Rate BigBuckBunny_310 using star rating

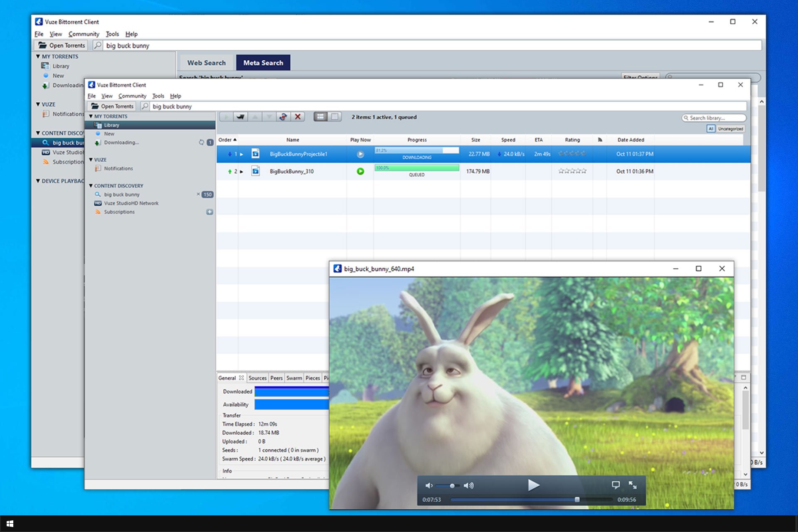(572, 171)
